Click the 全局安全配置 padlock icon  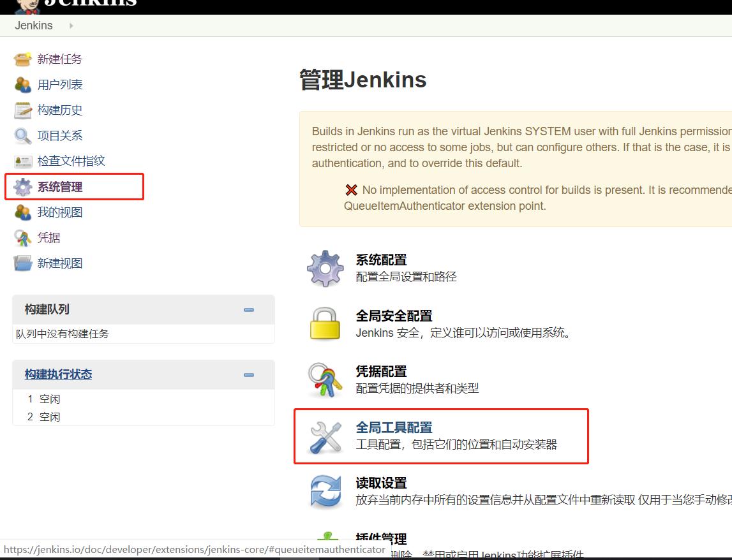[x=325, y=323]
